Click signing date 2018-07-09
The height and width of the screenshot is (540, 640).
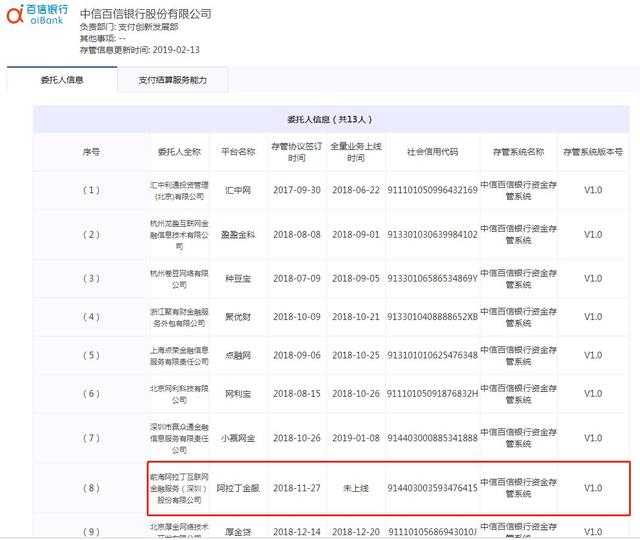tap(297, 279)
